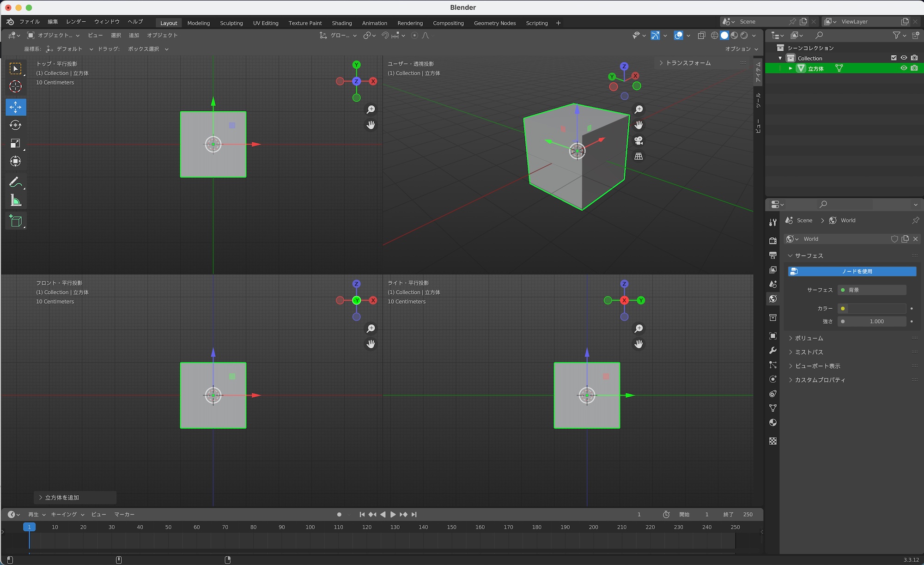Select the Scale tool

pos(15,143)
